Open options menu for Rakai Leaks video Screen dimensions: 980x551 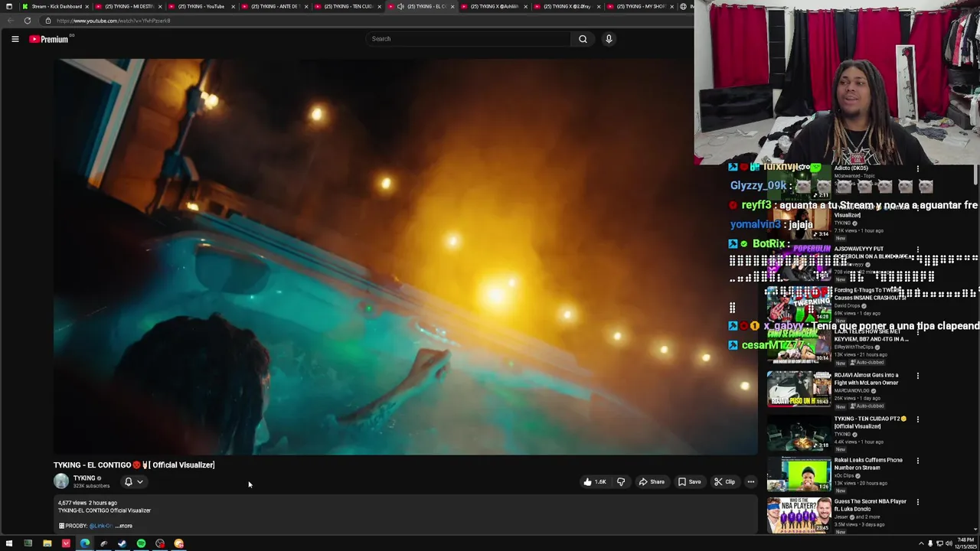[918, 461]
